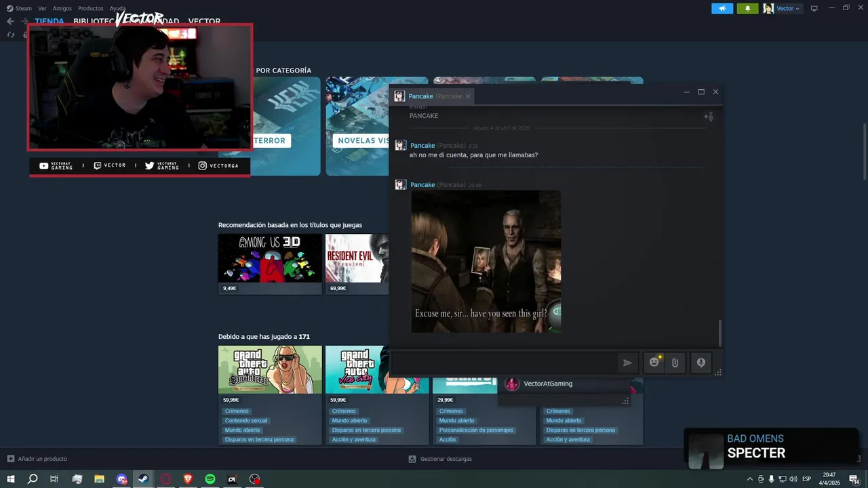Screen dimensions: 868x488
Task: Click the chat window vertical scrollbar
Action: click(x=719, y=333)
